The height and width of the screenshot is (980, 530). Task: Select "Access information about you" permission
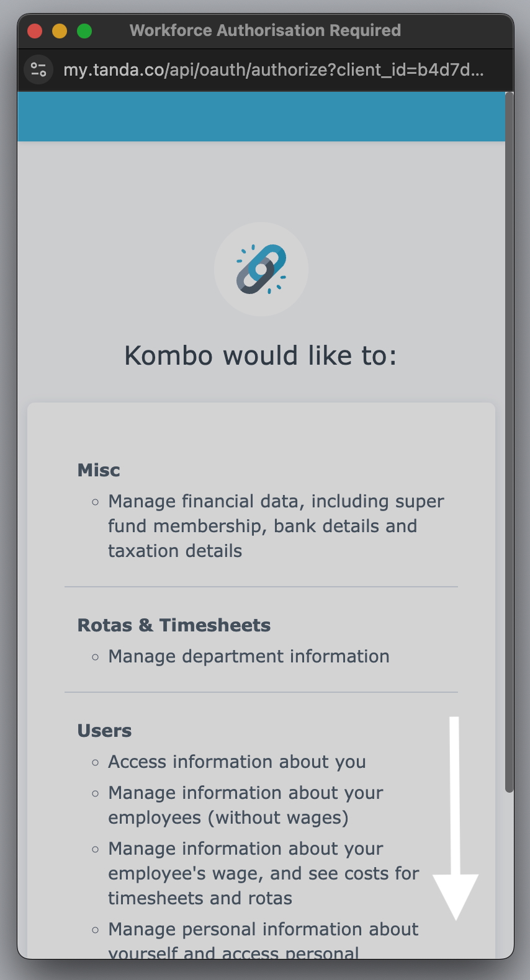[236, 762]
